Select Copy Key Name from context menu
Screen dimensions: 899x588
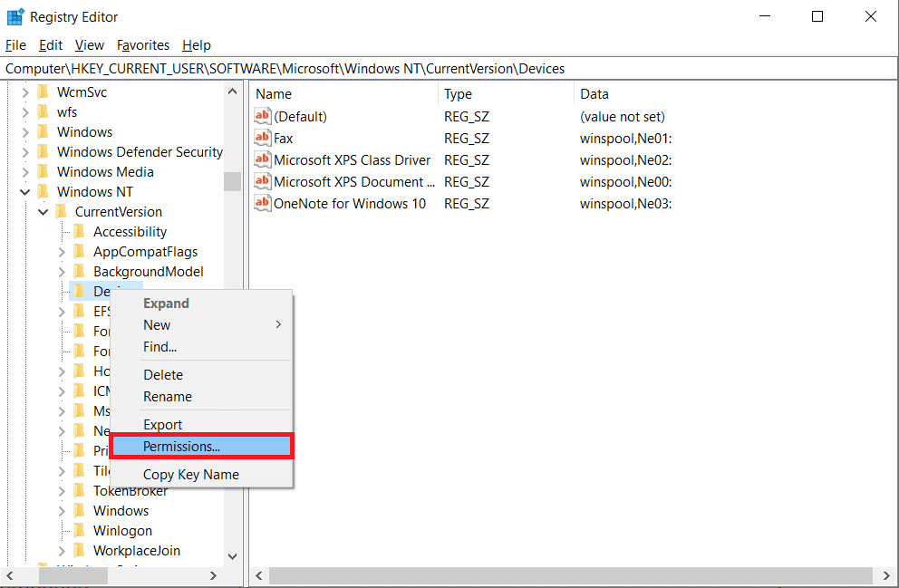191,475
